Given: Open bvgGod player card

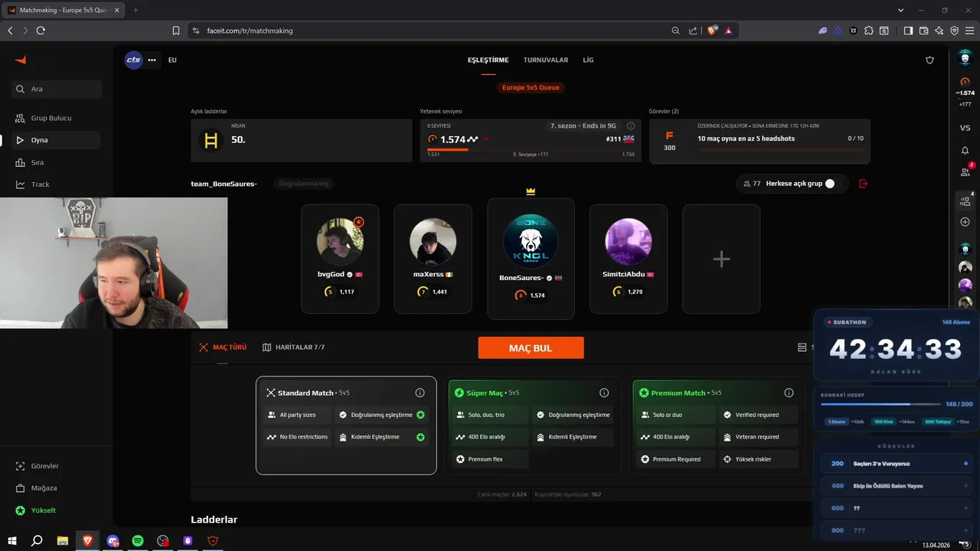Looking at the screenshot, I should click(340, 259).
